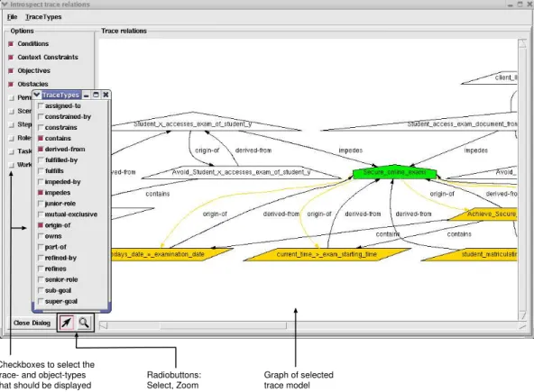The width and height of the screenshot is (534, 392).
Task: Select the green Secure_online_exams node
Action: [394, 172]
